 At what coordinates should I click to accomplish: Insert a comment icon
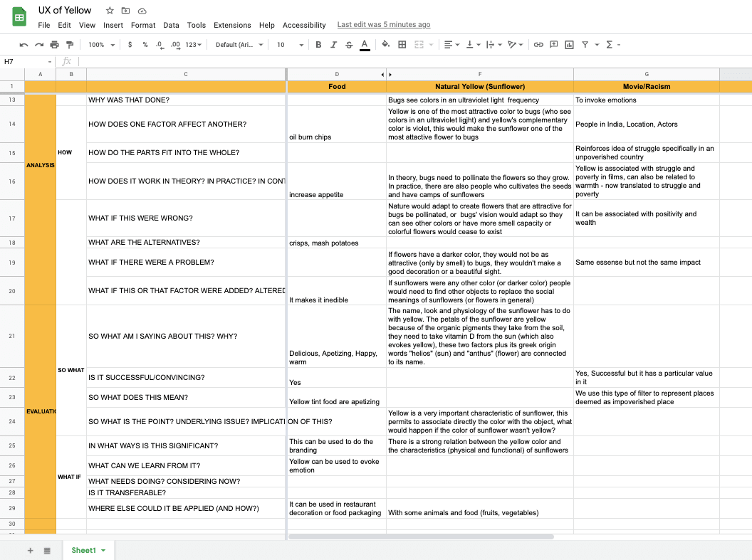click(x=554, y=45)
